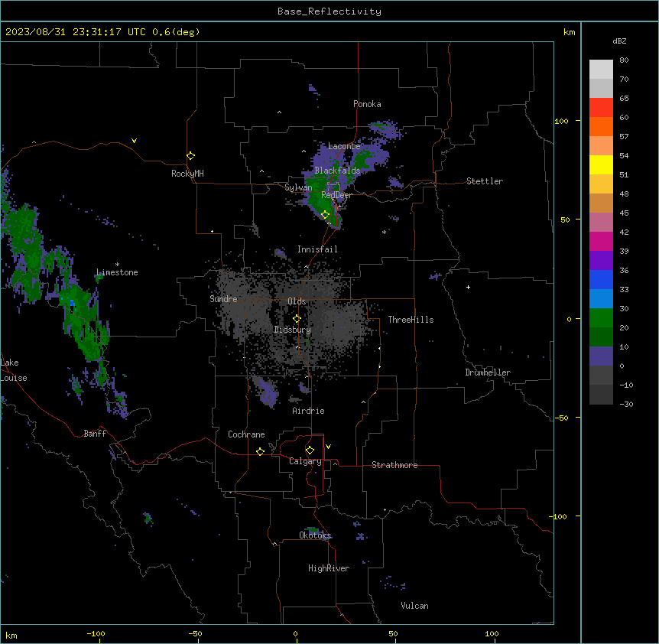Pick the red 65-60 dBZ legend swatch
Image resolution: width=659 pixels, height=644 pixels.
[601, 108]
